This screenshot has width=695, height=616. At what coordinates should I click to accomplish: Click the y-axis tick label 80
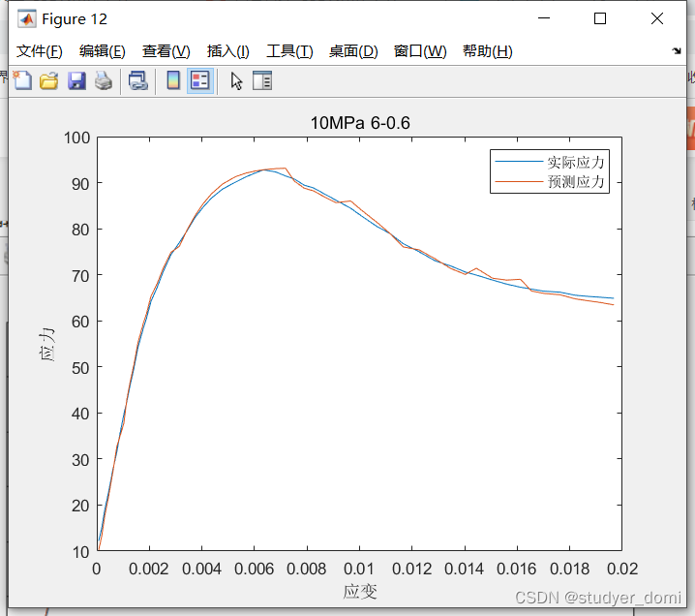tap(80, 230)
